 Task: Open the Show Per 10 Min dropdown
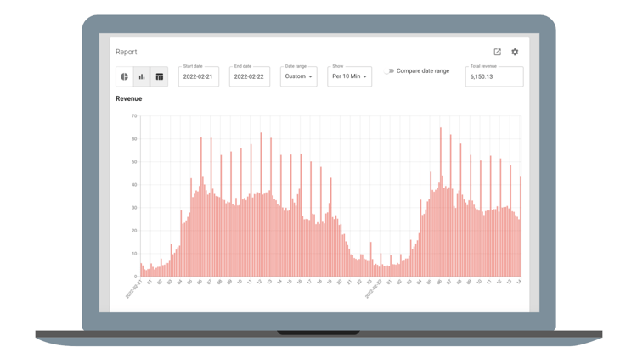349,76
